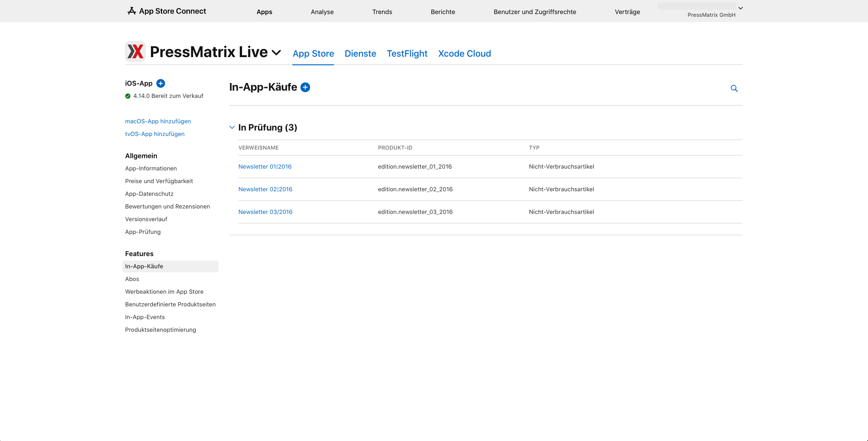Click the App Store Connect logo

167,11
